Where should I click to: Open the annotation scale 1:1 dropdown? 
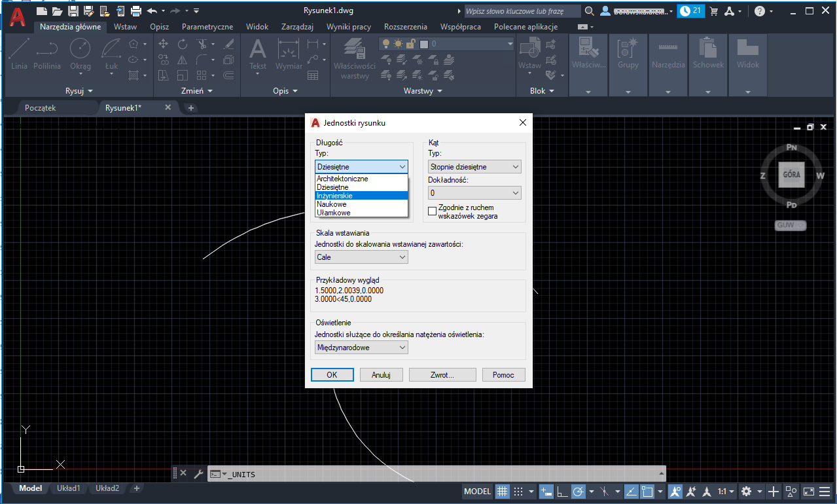click(x=726, y=491)
